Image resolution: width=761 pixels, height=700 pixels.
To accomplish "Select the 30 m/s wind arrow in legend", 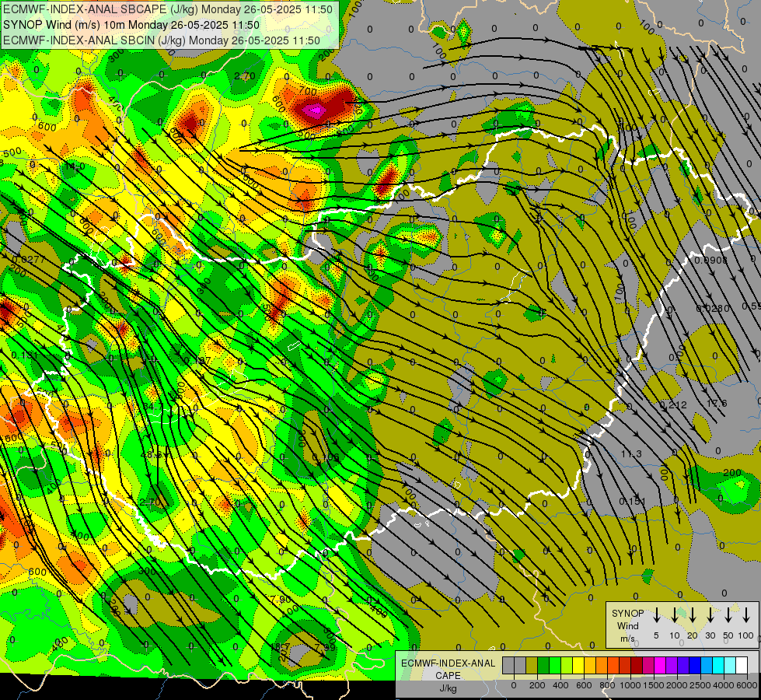I will tap(710, 615).
